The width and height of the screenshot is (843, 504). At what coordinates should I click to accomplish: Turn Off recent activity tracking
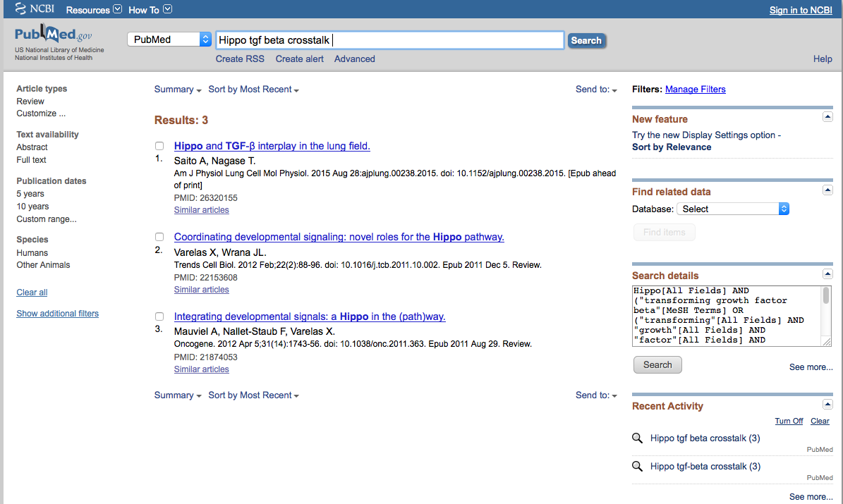point(789,422)
